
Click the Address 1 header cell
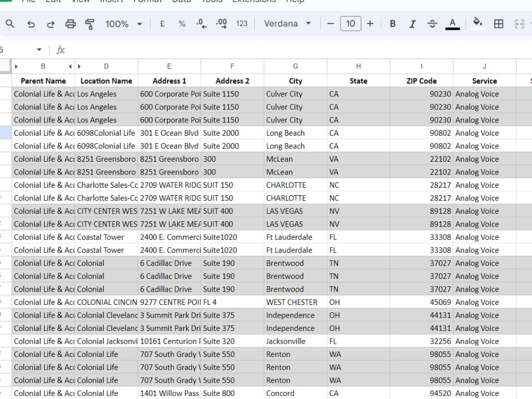(169, 81)
